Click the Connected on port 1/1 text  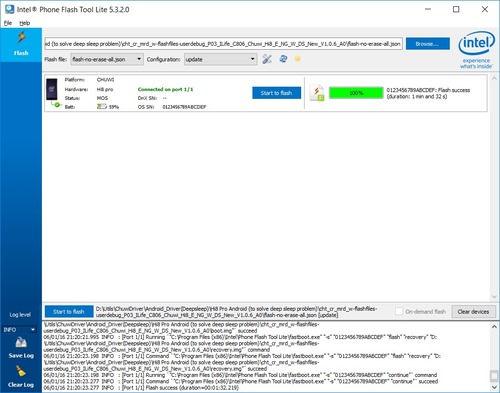165,89
